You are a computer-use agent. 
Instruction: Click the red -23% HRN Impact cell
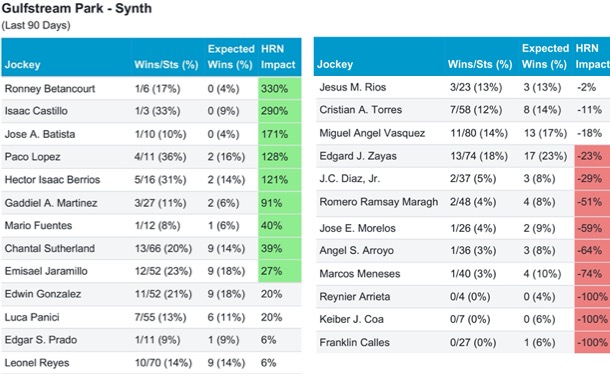592,156
